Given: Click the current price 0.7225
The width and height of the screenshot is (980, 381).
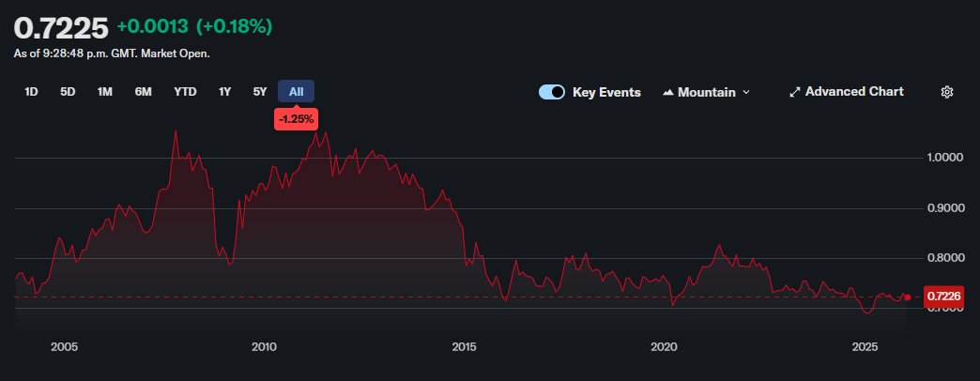Looking at the screenshot, I should pyautogui.click(x=61, y=28).
